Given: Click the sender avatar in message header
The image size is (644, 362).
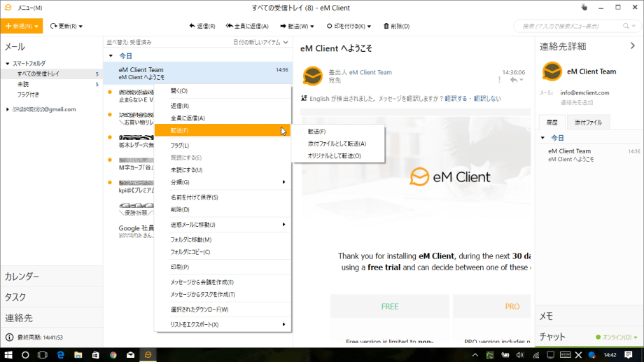Looking at the screenshot, I should pyautogui.click(x=313, y=76).
